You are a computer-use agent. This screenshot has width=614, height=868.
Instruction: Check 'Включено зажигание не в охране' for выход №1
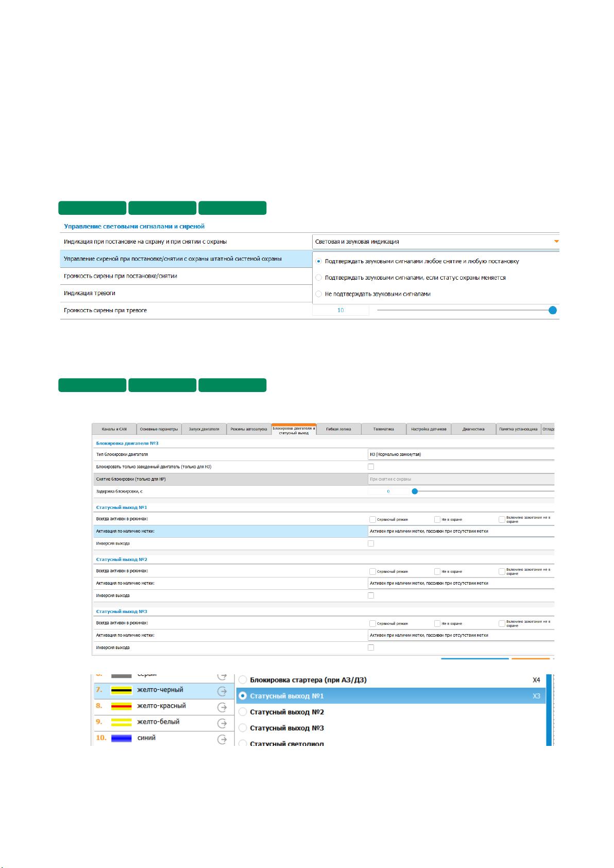(502, 520)
